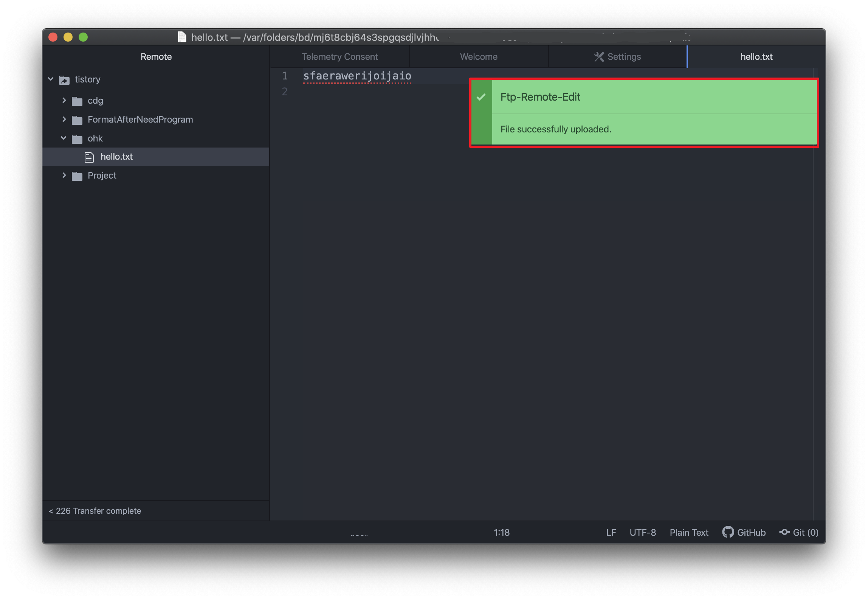868x600 pixels.
Task: Click the File successfully uploaded notification
Action: [x=556, y=129]
